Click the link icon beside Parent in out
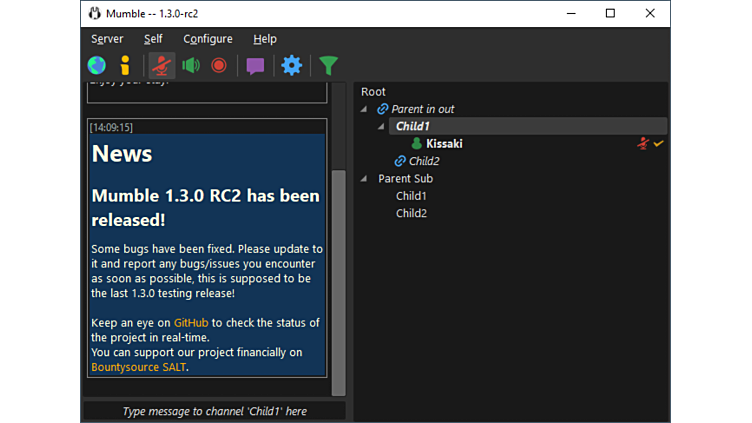The image size is (752, 423). 383,109
